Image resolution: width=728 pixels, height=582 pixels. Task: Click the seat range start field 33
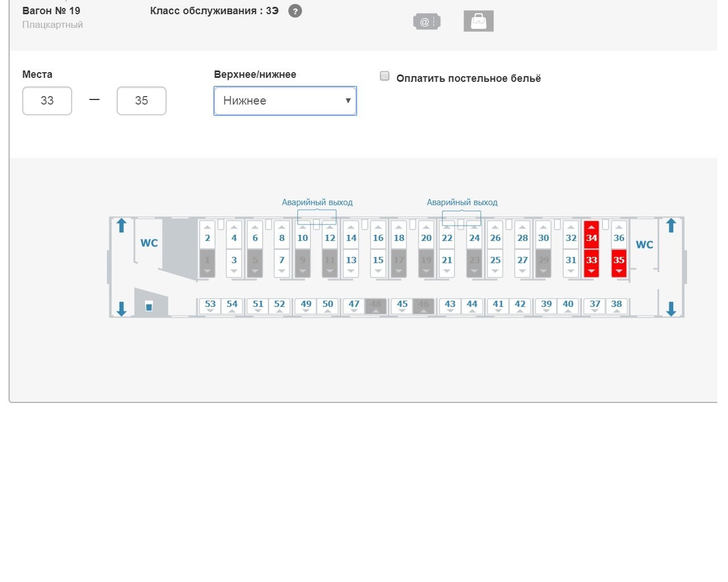click(x=47, y=101)
